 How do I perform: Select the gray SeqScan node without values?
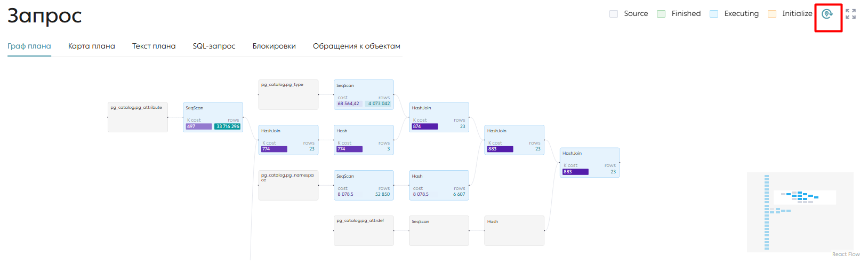click(439, 230)
